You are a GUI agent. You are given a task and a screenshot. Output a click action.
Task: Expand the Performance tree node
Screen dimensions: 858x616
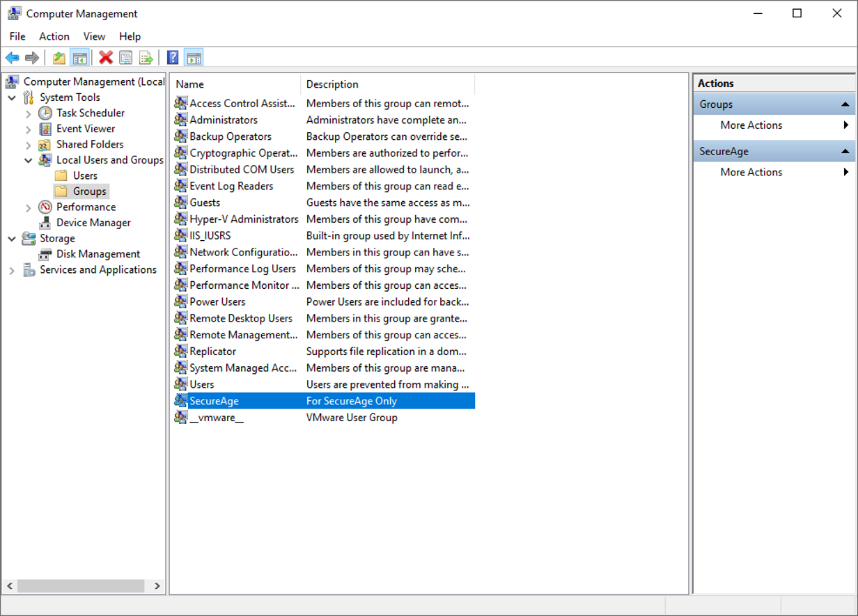tap(29, 207)
